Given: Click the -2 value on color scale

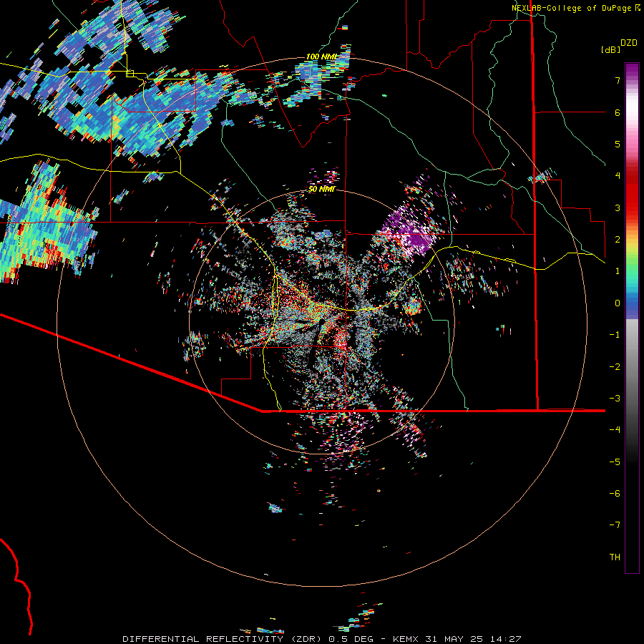Looking at the screenshot, I should (615, 367).
